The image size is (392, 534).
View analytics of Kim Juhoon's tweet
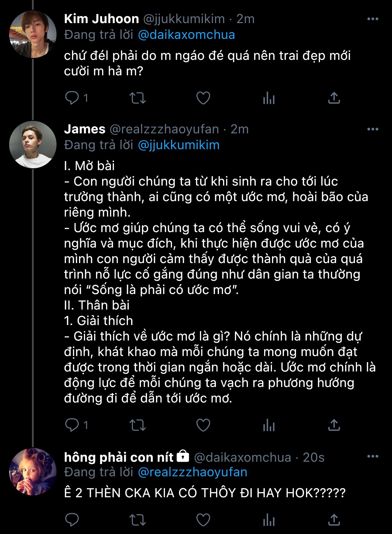coord(269,98)
